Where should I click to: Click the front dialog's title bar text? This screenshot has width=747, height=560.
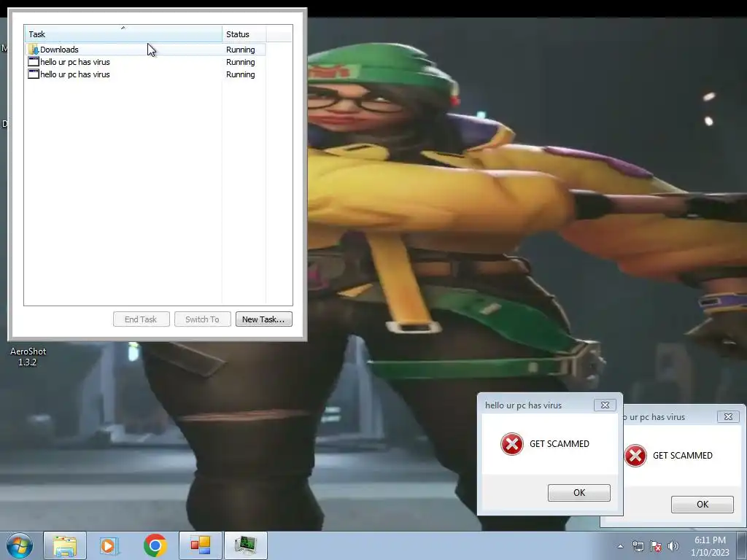tap(523, 405)
